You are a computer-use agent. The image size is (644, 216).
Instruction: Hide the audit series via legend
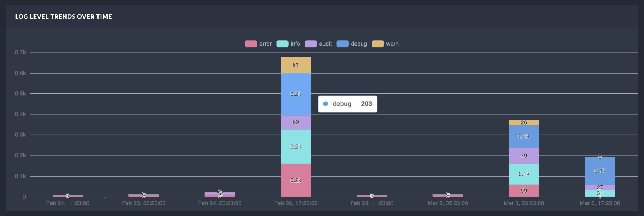point(318,44)
